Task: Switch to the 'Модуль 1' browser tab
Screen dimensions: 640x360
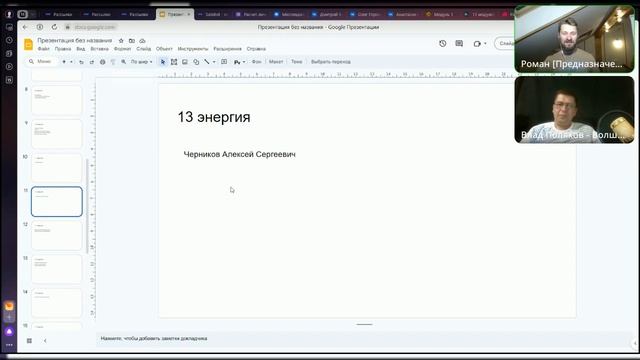Action: (x=440, y=14)
